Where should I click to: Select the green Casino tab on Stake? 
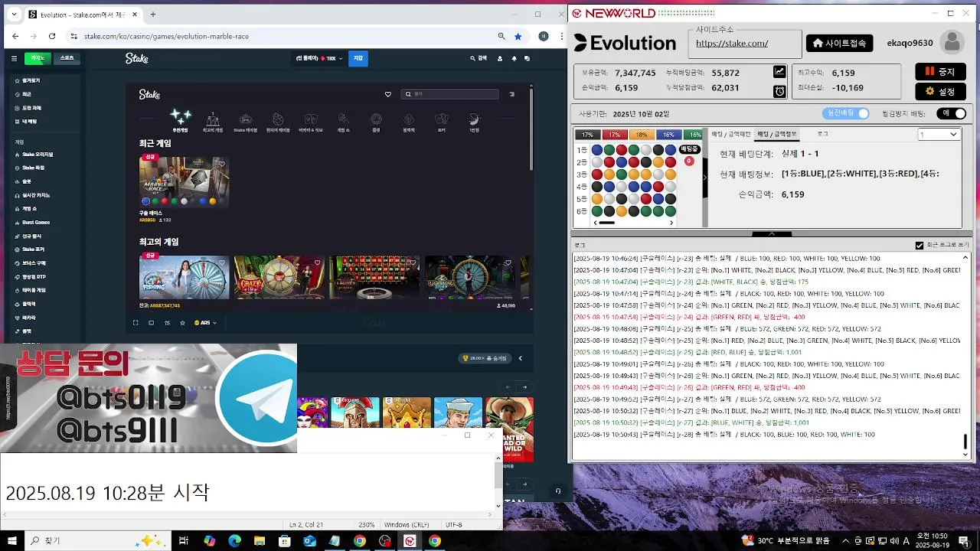[x=38, y=58]
